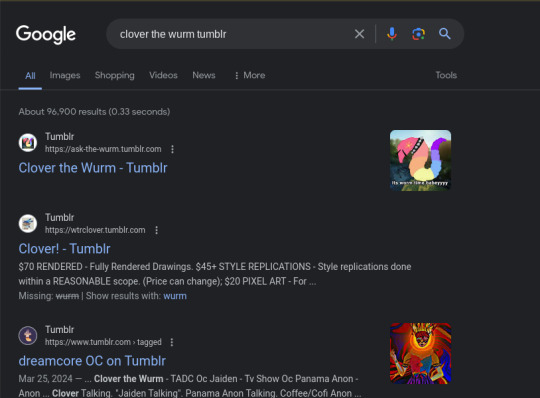Switch to the Images tab

point(65,75)
